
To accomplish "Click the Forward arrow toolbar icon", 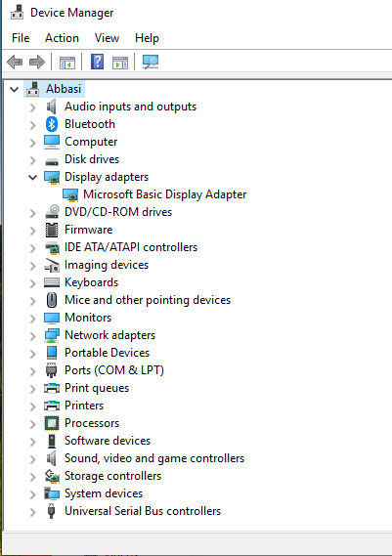I will tap(37, 63).
